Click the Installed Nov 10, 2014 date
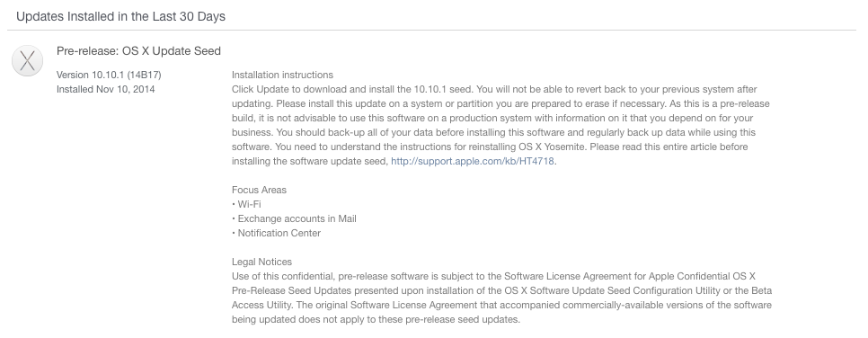The width and height of the screenshot is (868, 338). click(106, 89)
